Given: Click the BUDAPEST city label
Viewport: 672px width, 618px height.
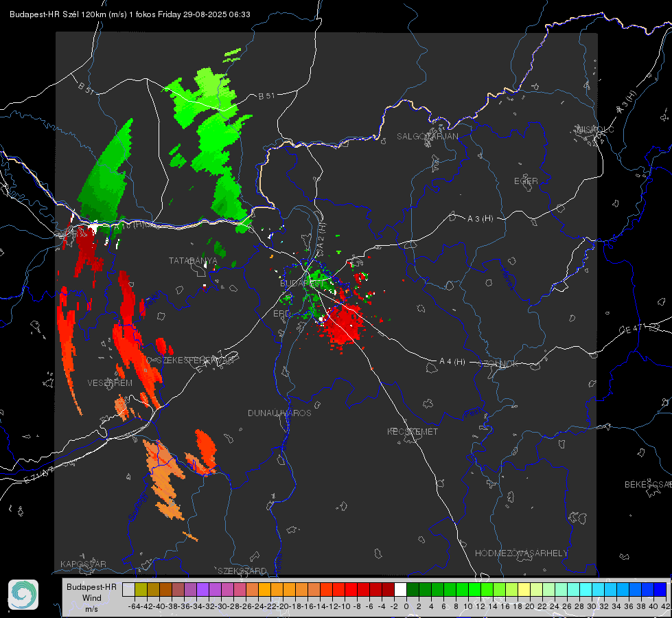Looking at the screenshot, I should 301,284.
